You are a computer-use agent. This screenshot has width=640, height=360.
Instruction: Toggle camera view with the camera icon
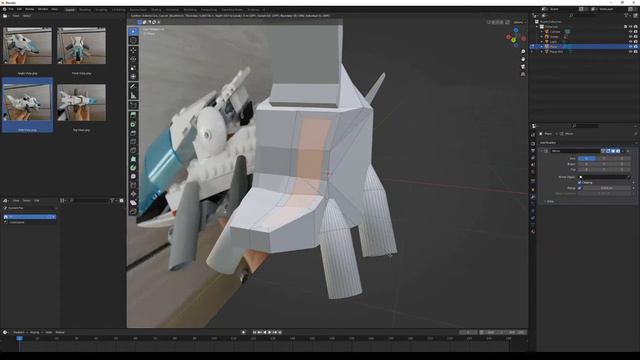(523, 67)
